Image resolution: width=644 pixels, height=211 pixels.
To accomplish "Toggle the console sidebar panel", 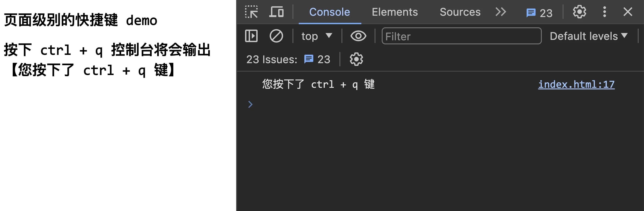I will pos(251,36).
